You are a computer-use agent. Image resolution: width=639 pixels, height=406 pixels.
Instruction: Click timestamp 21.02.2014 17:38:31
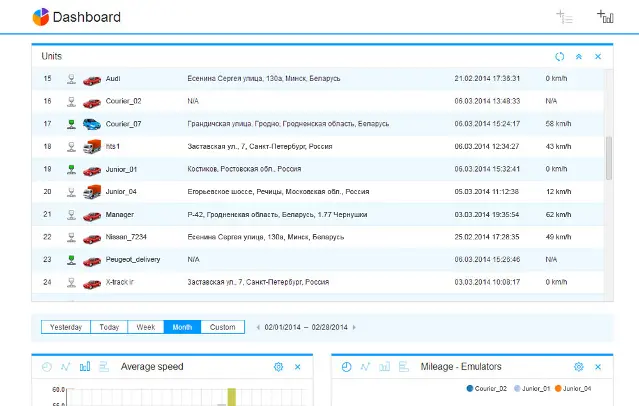487,79
